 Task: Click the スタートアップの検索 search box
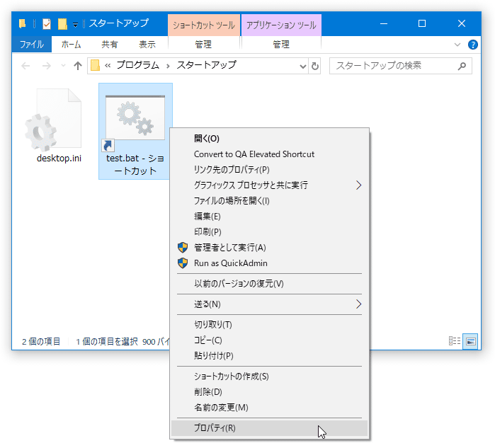tap(400, 66)
